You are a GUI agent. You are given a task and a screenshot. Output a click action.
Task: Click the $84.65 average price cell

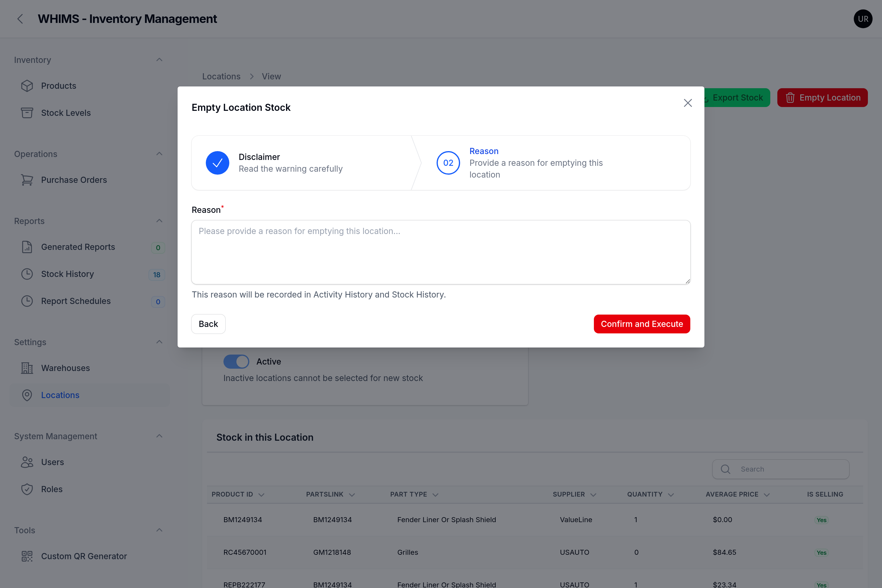point(724,552)
